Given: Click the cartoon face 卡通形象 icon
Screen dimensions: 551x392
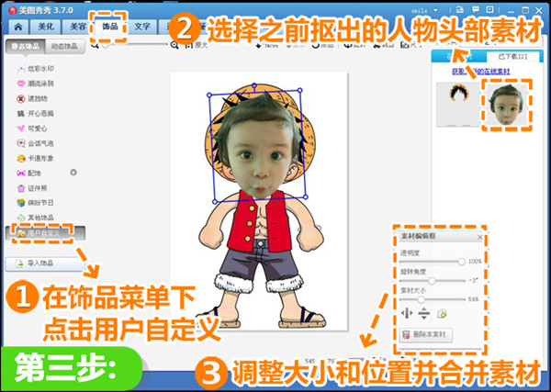Looking at the screenshot, I should [21, 159].
